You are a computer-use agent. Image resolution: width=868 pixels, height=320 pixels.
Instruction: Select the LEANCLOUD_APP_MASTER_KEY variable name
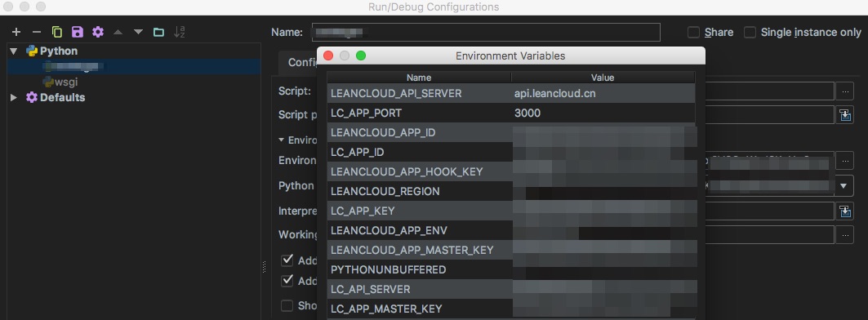point(412,251)
